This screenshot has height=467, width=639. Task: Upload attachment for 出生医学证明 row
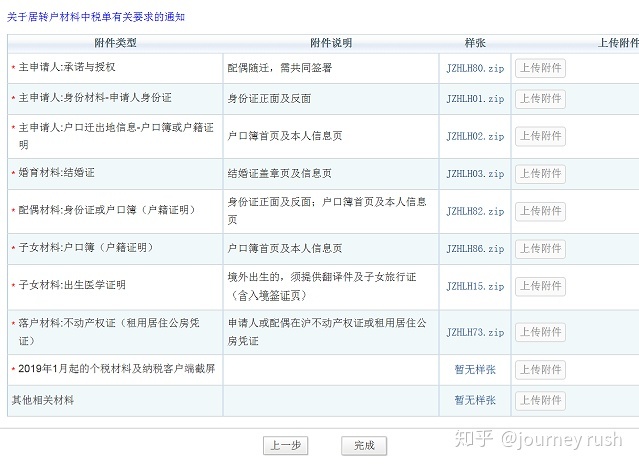[540, 286]
